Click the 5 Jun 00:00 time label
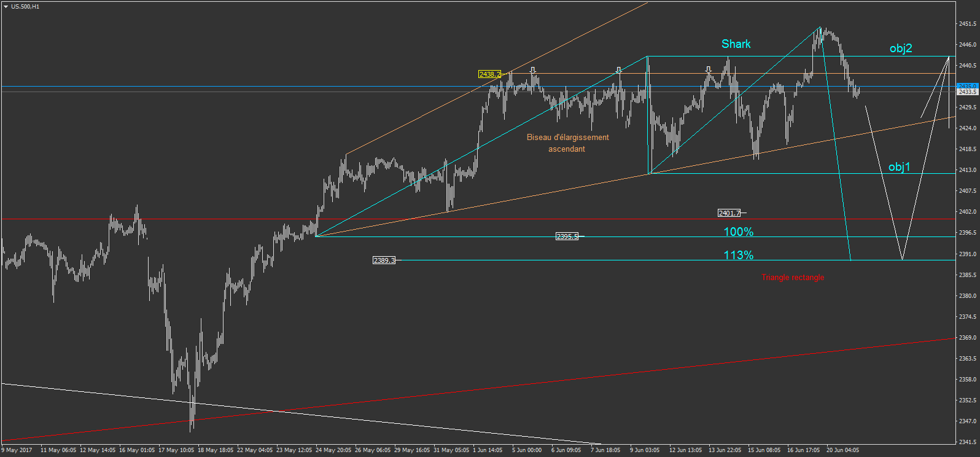This screenshot has width=980, height=457. click(527, 450)
